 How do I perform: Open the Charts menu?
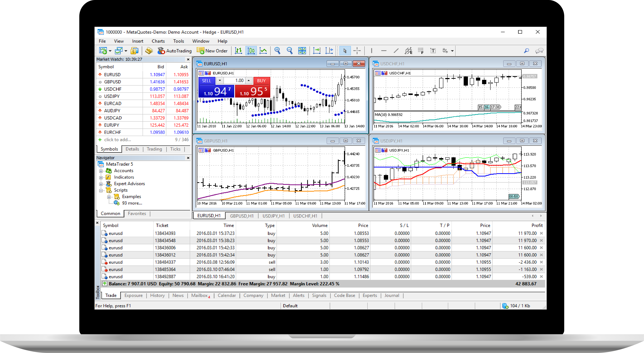158,41
